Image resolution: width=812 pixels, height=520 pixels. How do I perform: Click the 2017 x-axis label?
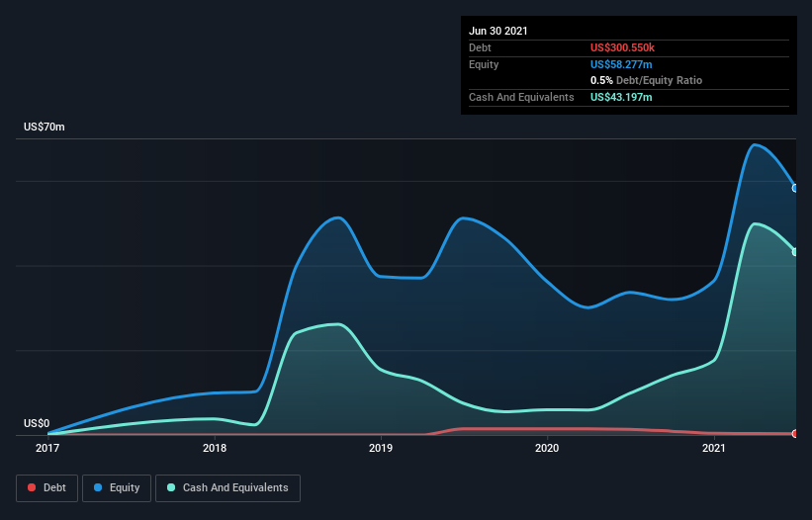tap(47, 448)
